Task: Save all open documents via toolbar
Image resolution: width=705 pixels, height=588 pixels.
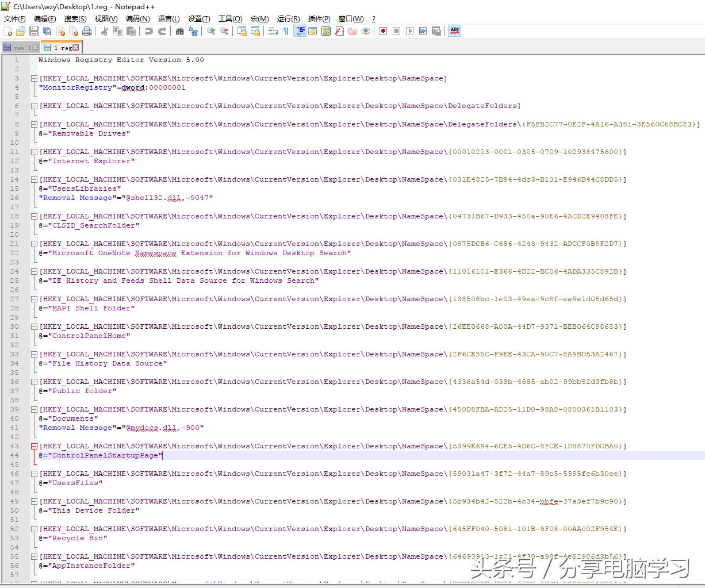Action: [48, 30]
